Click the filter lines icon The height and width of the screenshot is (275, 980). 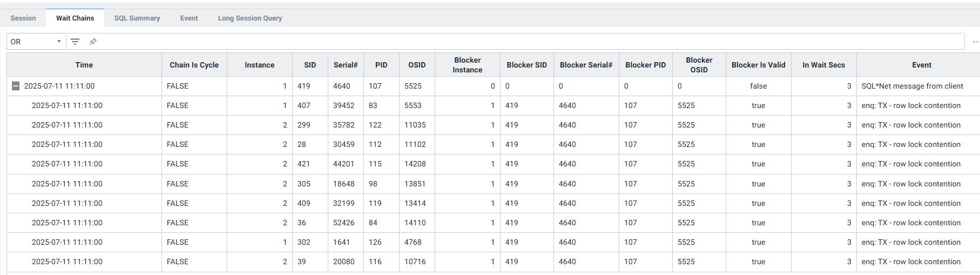(x=75, y=42)
